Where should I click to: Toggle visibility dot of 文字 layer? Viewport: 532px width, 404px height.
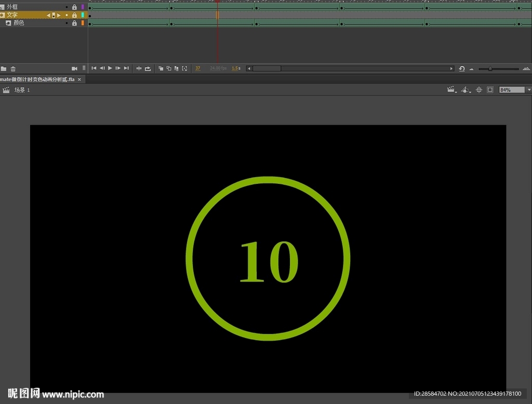click(x=66, y=15)
